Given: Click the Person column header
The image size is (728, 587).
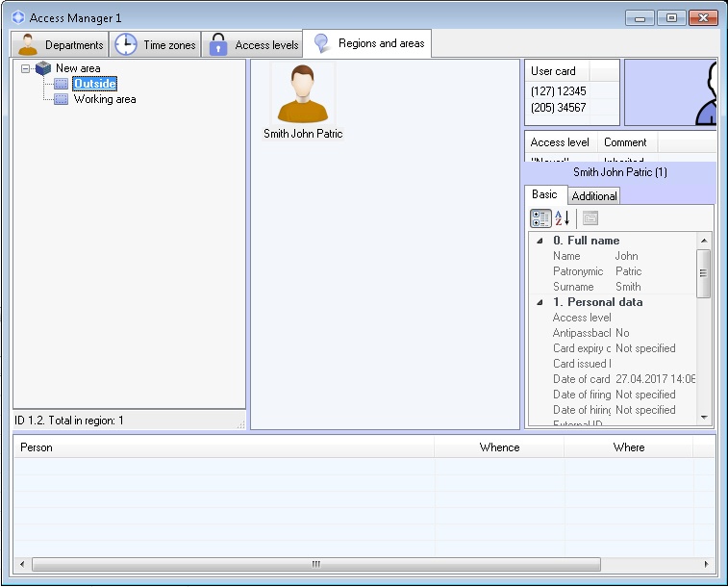Looking at the screenshot, I should coord(224,447).
